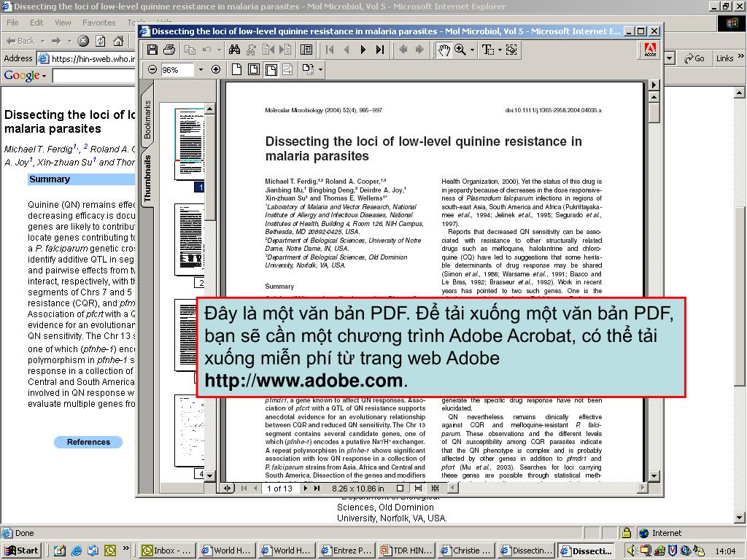Switch to Inbox taskbar window
This screenshot has width=747, height=560.
pyautogui.click(x=167, y=551)
